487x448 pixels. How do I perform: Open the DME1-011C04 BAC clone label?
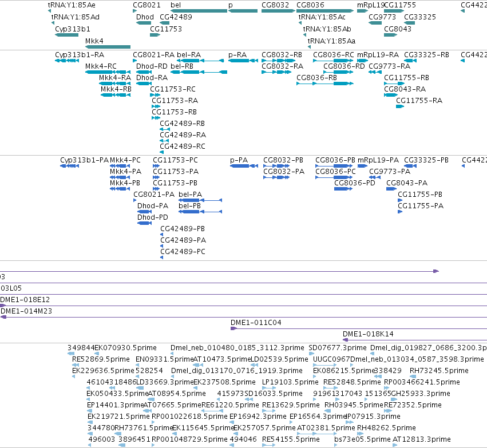coord(256,323)
